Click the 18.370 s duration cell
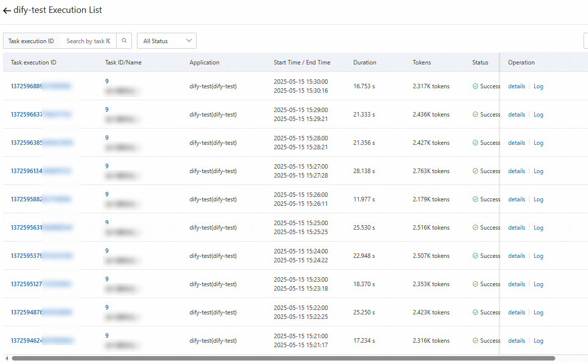The image size is (588, 364). (x=364, y=284)
